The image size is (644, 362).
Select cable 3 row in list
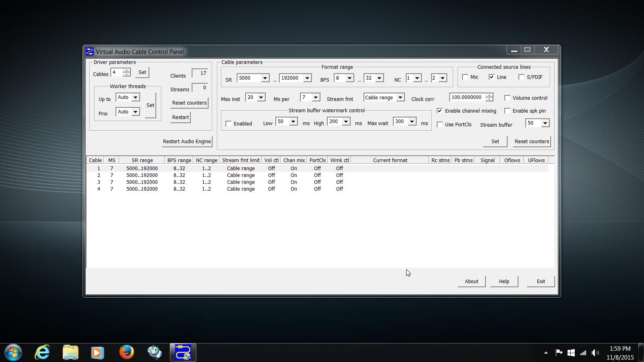[318, 182]
